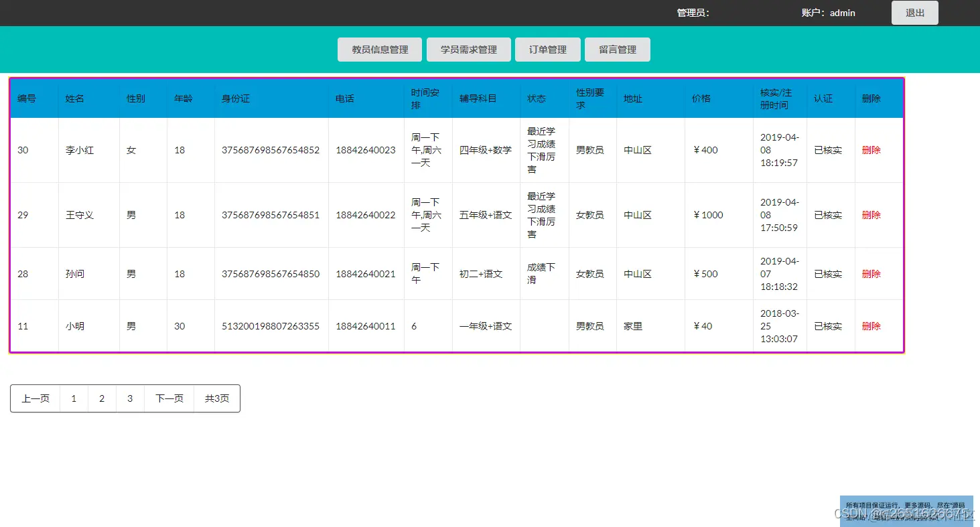Click 已核实 status in 小明 row
Viewport: 980px width, 527px height.
tap(828, 326)
